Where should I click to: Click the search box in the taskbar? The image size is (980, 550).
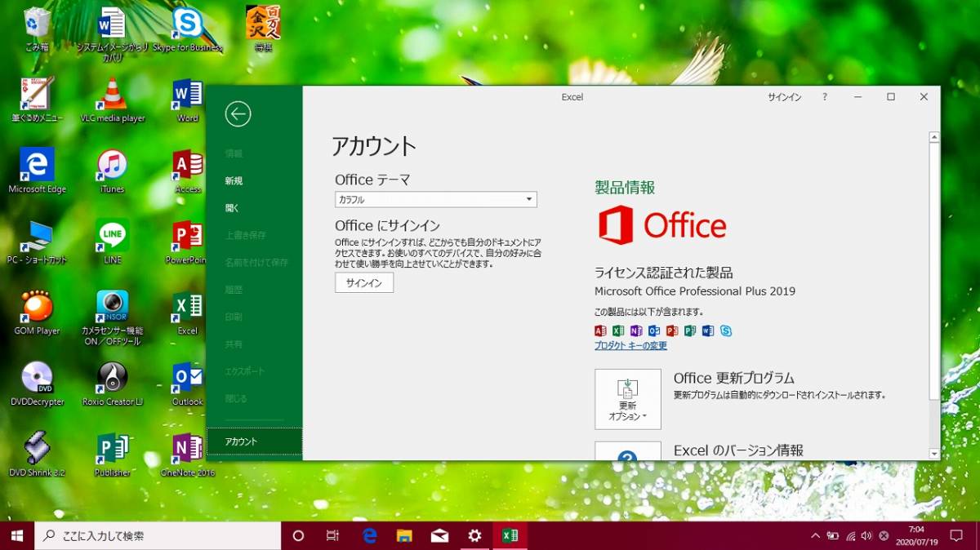[158, 536]
